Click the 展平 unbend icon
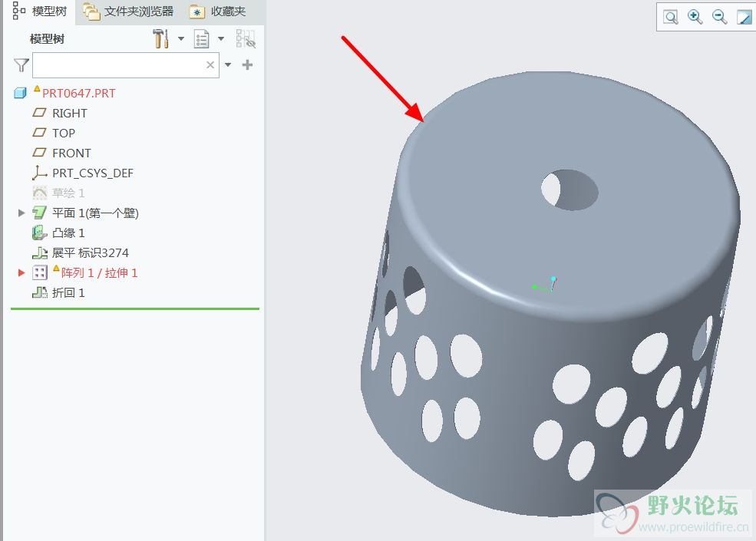The height and width of the screenshot is (541, 756). tap(40, 252)
